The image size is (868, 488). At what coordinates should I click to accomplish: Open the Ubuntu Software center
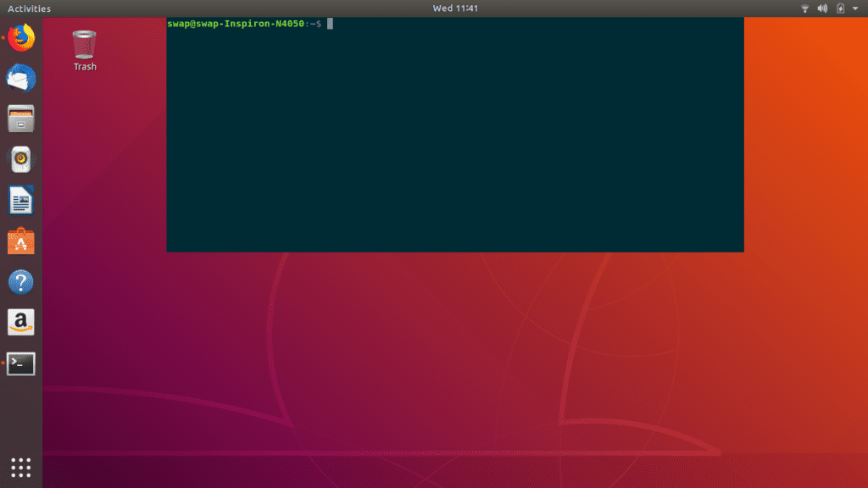19,241
